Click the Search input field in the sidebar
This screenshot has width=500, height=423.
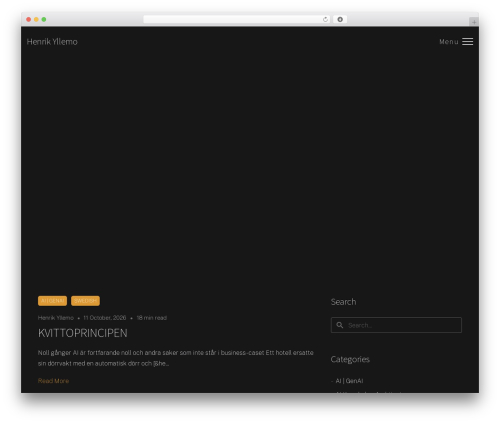click(x=396, y=325)
